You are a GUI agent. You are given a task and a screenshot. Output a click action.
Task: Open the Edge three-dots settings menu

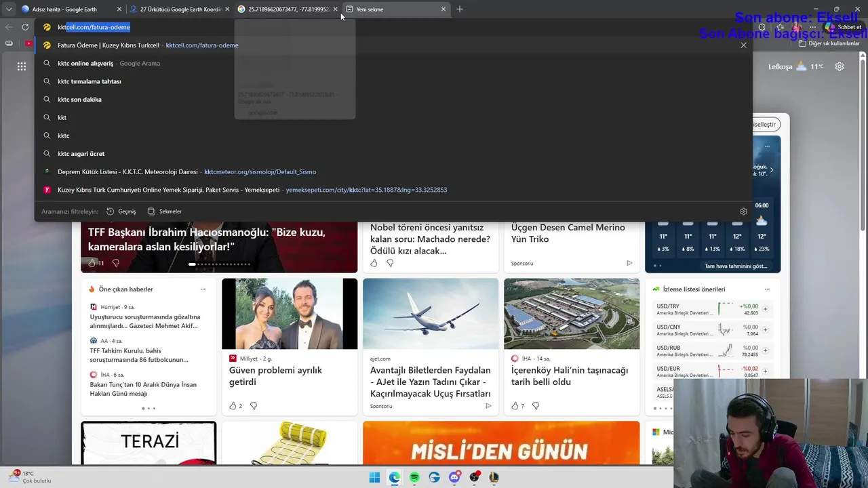(813, 27)
